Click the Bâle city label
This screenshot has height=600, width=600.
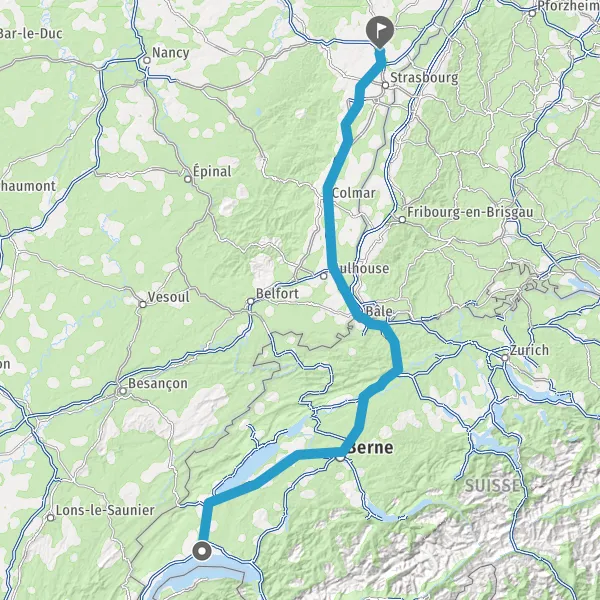(x=379, y=310)
